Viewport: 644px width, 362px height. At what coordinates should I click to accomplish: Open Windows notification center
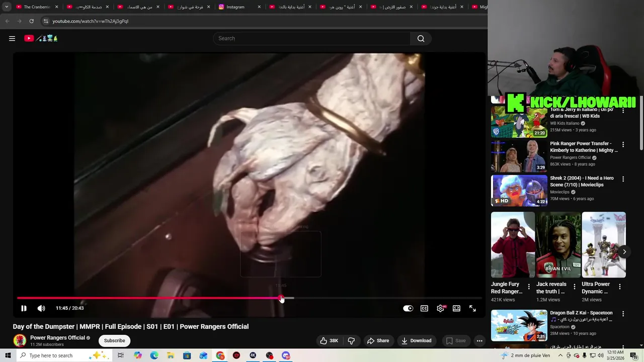633,355
